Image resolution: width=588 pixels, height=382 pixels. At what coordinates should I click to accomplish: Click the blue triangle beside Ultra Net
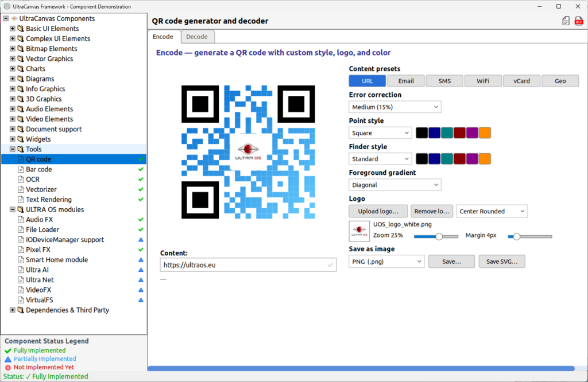pyautogui.click(x=141, y=280)
